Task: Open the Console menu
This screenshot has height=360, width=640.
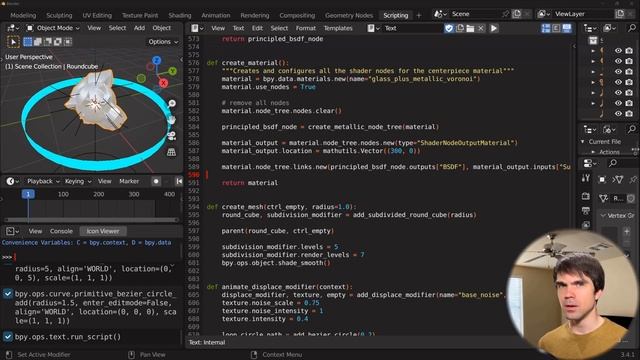Action: pos(61,231)
